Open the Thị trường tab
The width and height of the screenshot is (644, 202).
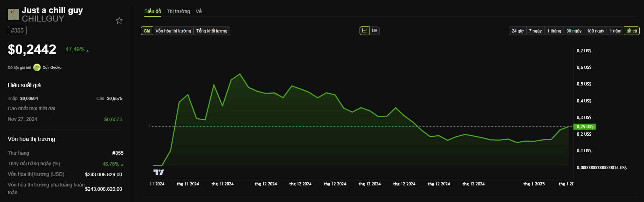(x=178, y=11)
